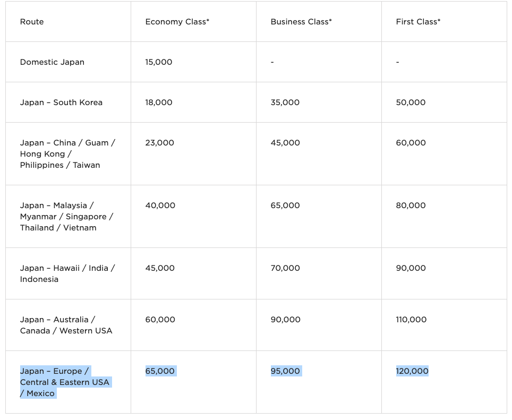
Task: Select the Japan – China / Guam route cell
Action: [x=67, y=154]
